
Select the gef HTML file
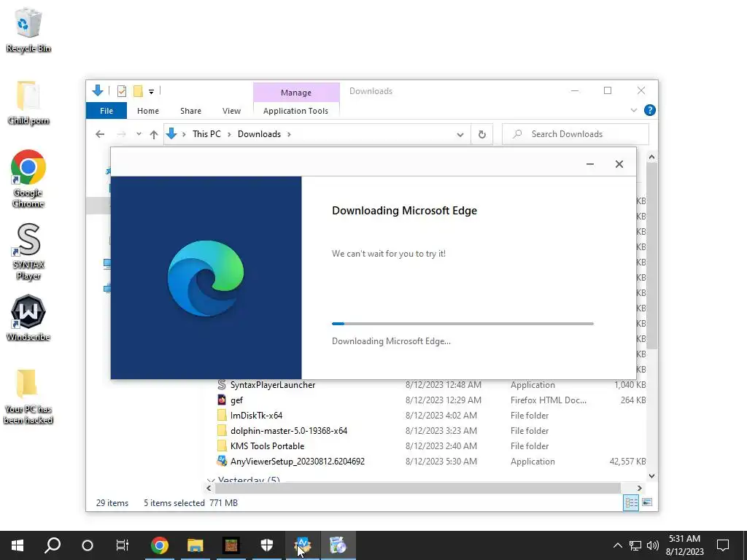pos(236,400)
